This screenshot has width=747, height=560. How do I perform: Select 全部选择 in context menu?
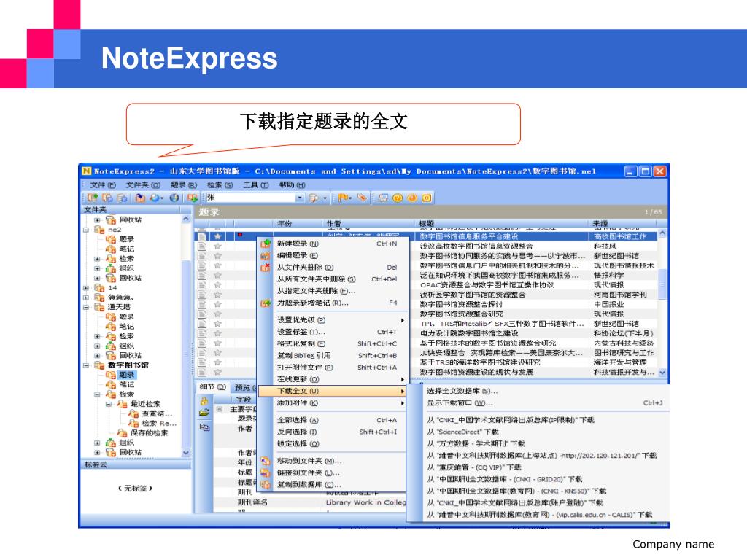coord(333,420)
